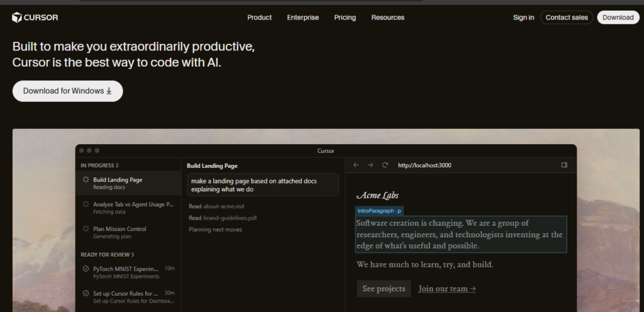Click the http://localhost:3000 address field
Screen dimensions: 644x312
point(425,165)
